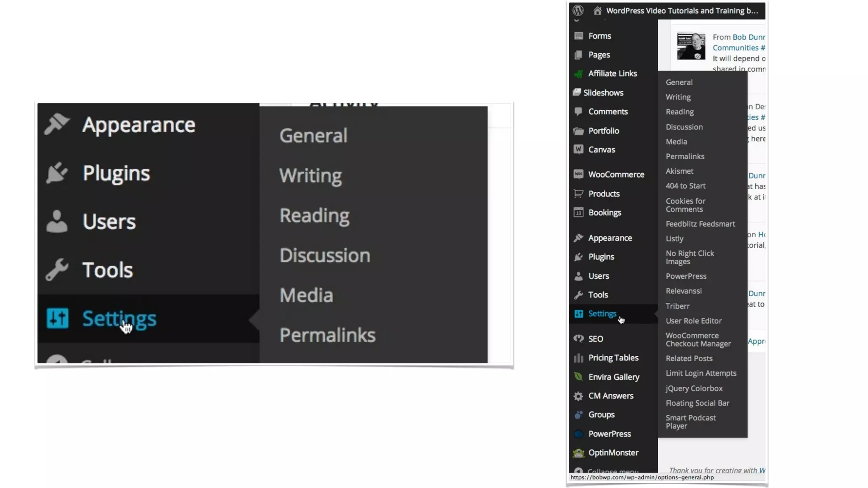The height and width of the screenshot is (488, 868).
Task: Choose Discussion in the enlarged submenu
Action: (325, 255)
